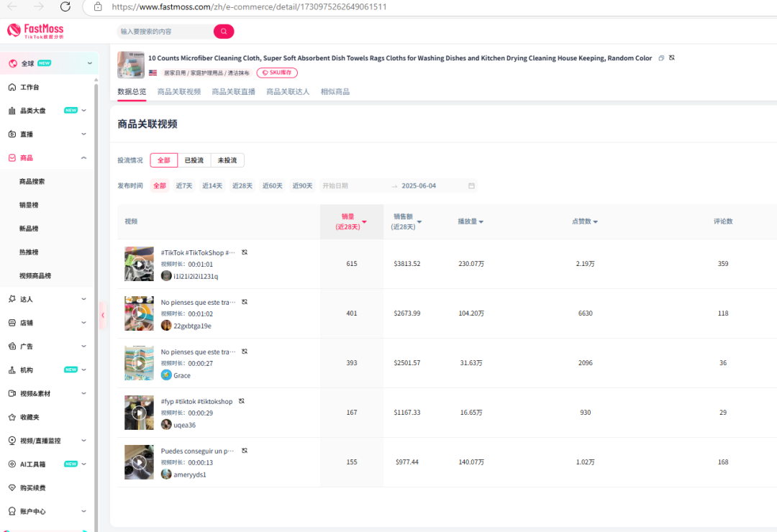Switch to 商品关联视频 tab
777x532 pixels.
pos(179,91)
